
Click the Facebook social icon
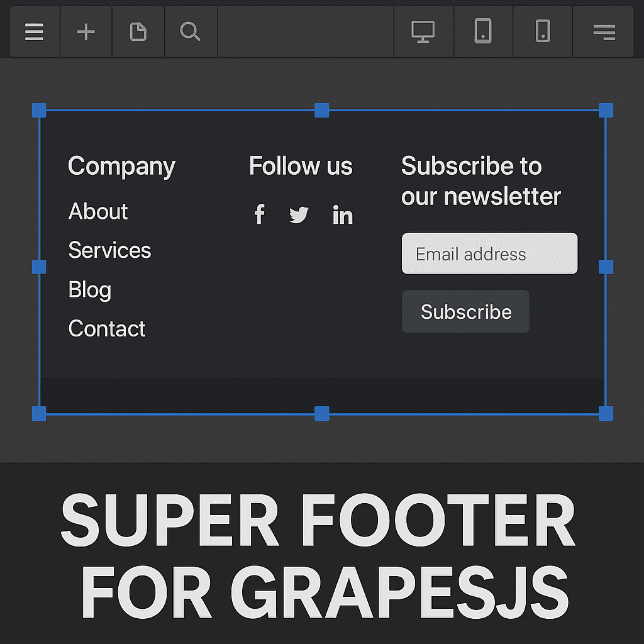click(x=259, y=214)
